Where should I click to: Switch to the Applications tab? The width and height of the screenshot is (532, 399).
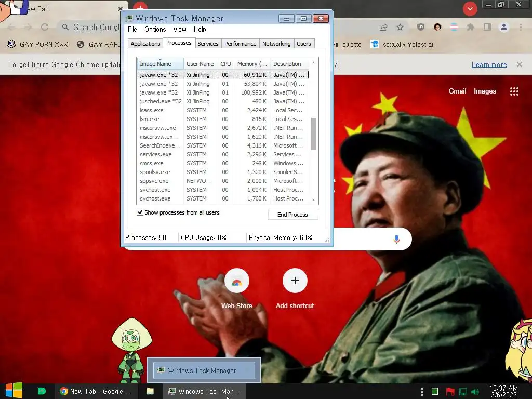coord(145,44)
